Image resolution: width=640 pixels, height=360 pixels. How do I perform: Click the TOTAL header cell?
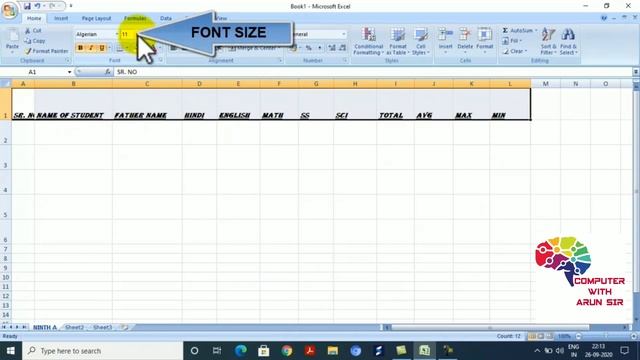[395, 104]
